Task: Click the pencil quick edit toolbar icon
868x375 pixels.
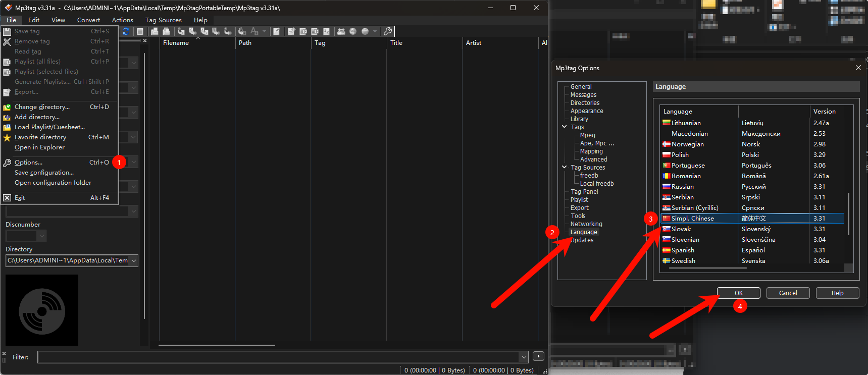Action: pyautogui.click(x=277, y=31)
